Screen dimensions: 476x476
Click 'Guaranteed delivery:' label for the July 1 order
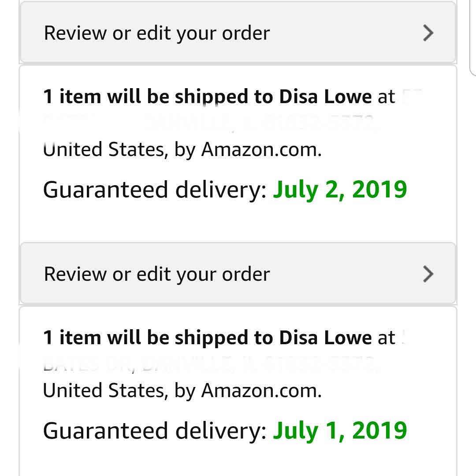point(155,431)
